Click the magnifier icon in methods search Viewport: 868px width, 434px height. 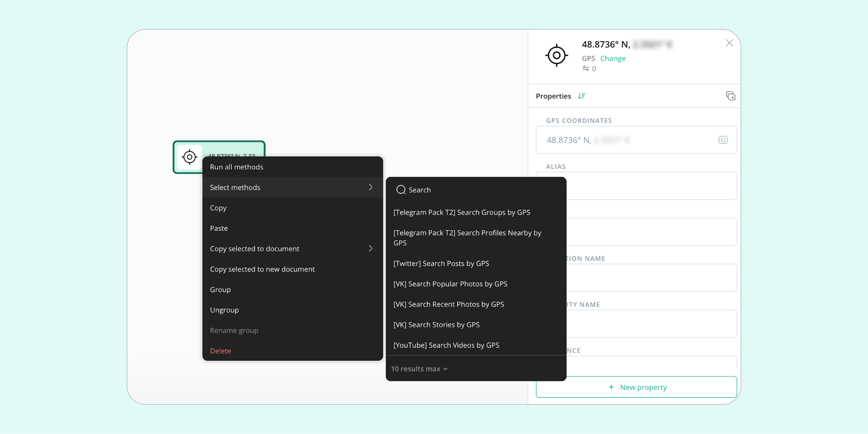pyautogui.click(x=400, y=190)
